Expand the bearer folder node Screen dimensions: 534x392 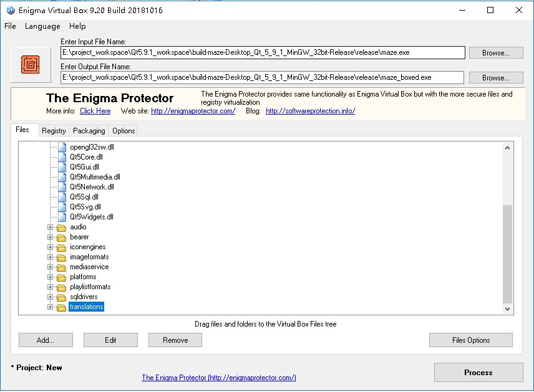click(x=51, y=237)
